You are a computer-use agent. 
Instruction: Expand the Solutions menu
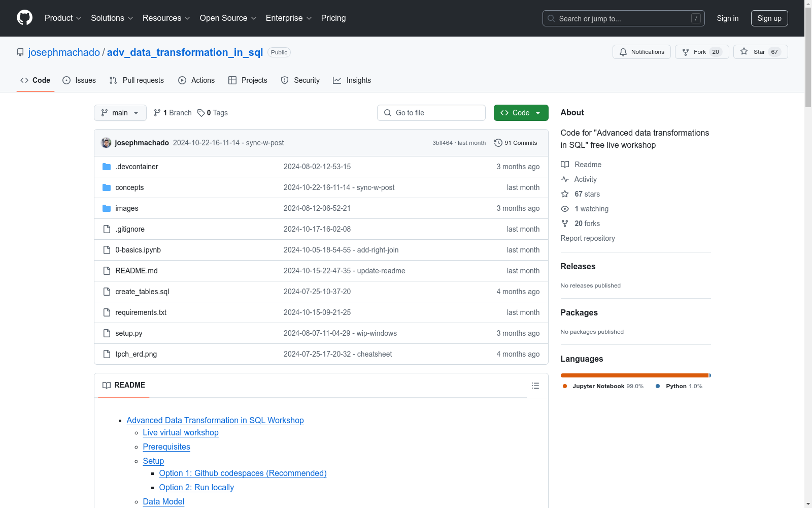click(112, 18)
